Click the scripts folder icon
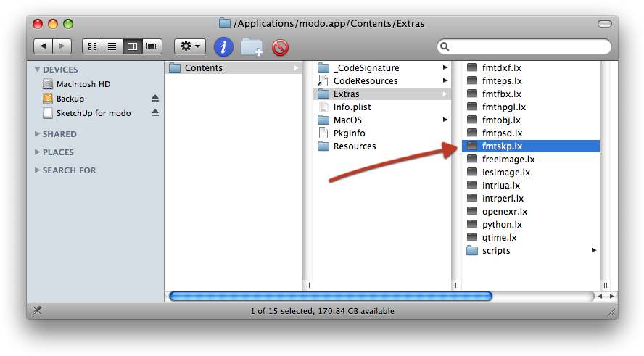The height and width of the screenshot is (356, 644). click(472, 250)
